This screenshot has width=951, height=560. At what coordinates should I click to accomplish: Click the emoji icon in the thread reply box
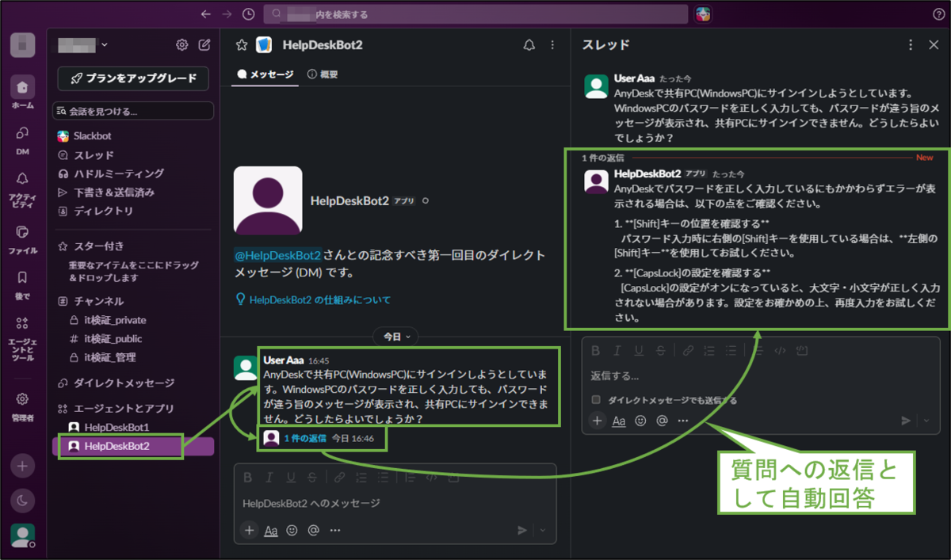point(641,421)
